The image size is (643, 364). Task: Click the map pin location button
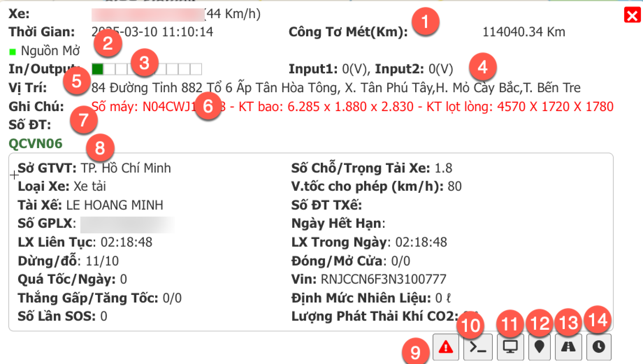pyautogui.click(x=540, y=347)
